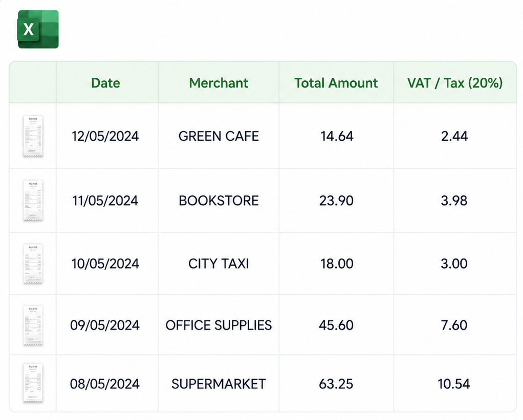Select the tax value 2.44

click(454, 136)
